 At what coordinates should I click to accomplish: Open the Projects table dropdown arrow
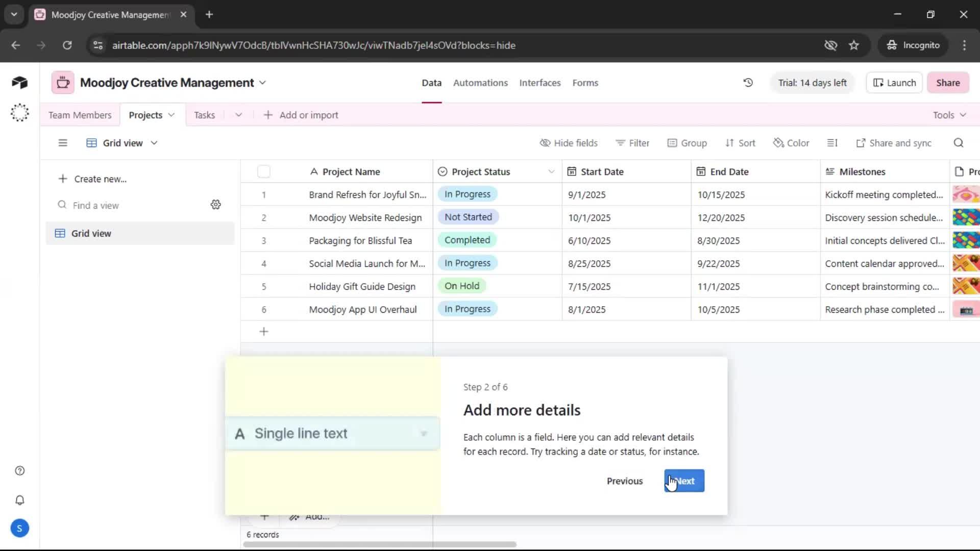171,115
